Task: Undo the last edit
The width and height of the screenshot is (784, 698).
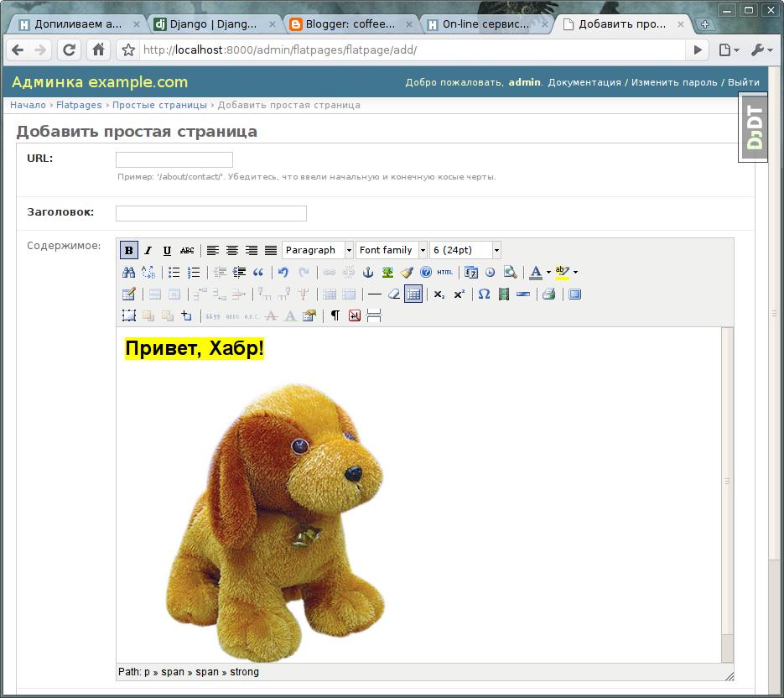Action: tap(283, 272)
